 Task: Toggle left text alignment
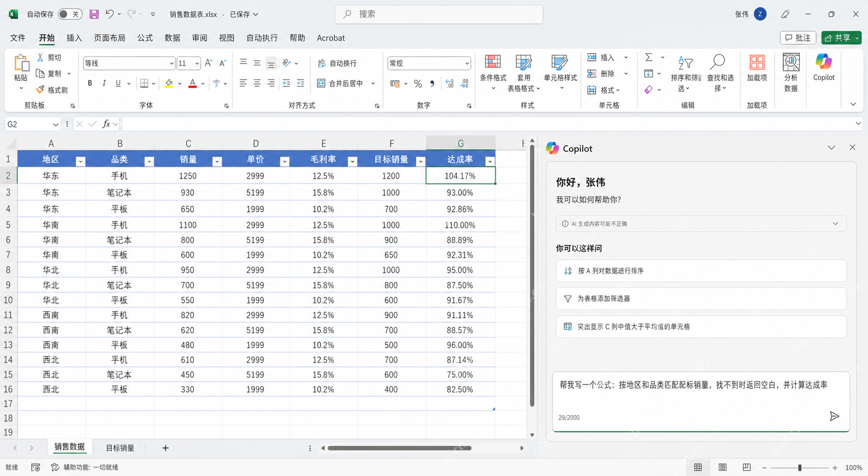click(x=243, y=83)
